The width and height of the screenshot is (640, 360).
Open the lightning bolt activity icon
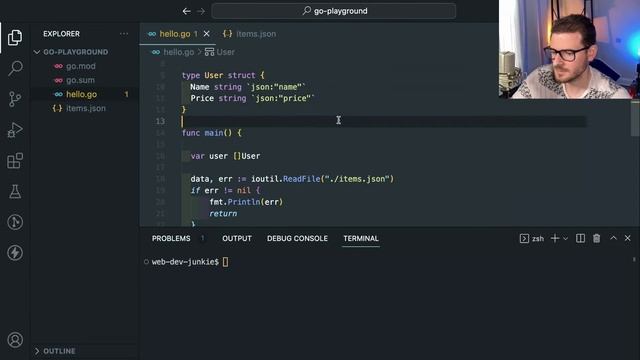pos(15,253)
